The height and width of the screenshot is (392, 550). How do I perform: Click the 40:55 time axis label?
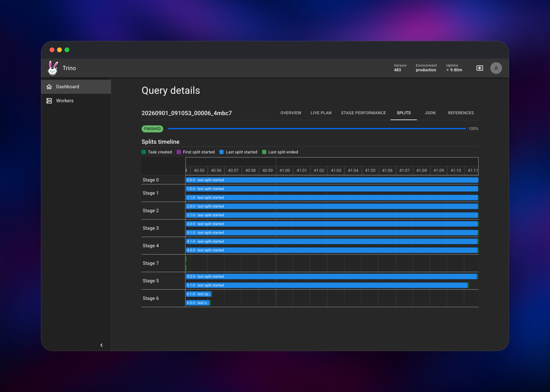coord(199,170)
